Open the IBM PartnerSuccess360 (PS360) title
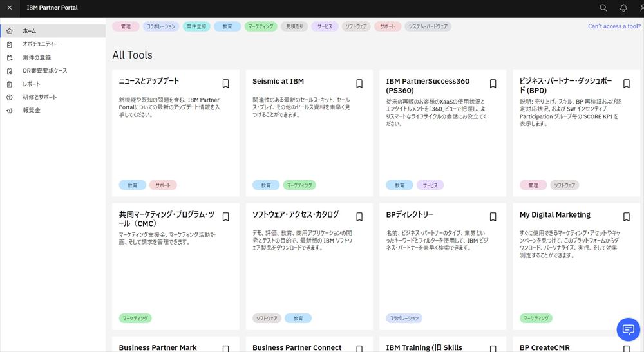This screenshot has height=352, width=644. [428, 86]
